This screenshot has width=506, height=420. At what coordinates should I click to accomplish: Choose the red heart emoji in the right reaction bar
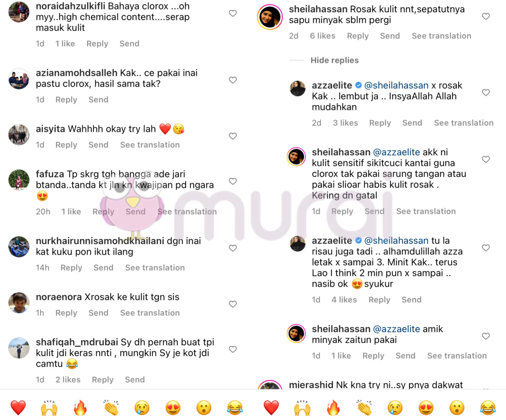click(271, 407)
